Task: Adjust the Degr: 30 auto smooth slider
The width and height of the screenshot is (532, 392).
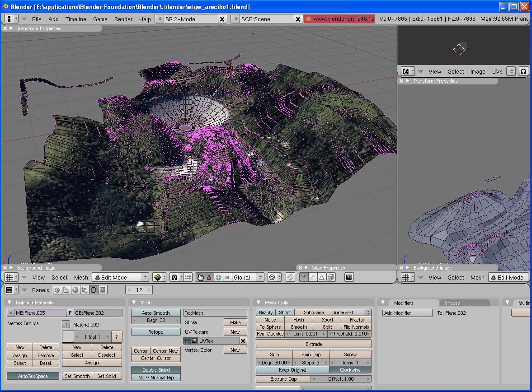Action: [156, 320]
